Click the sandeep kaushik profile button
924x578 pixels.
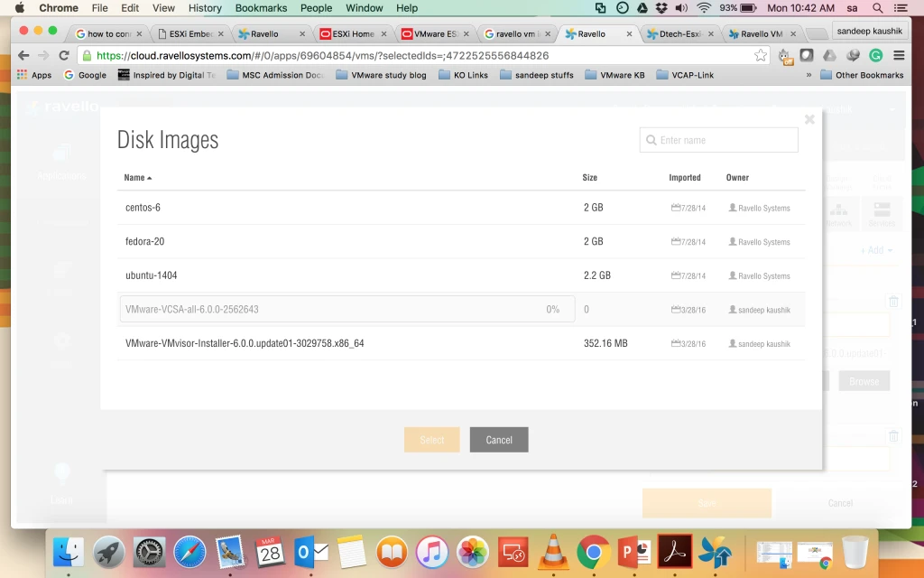click(x=869, y=31)
